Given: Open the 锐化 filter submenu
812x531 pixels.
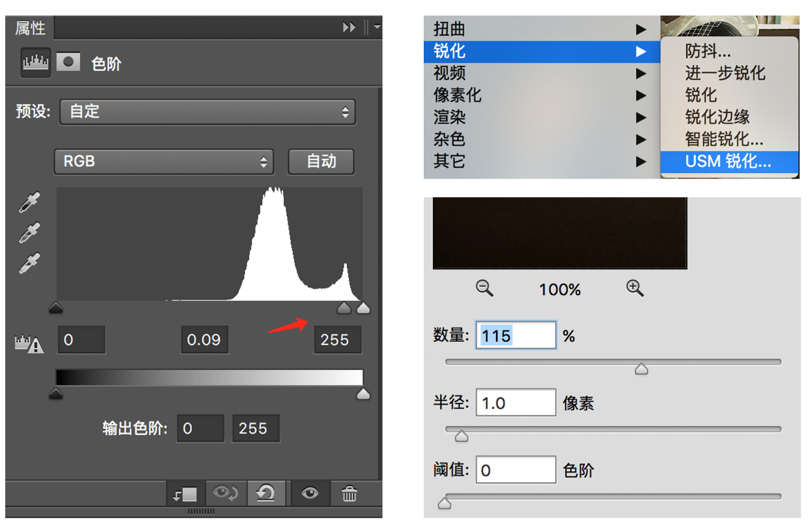Looking at the screenshot, I should (542, 51).
